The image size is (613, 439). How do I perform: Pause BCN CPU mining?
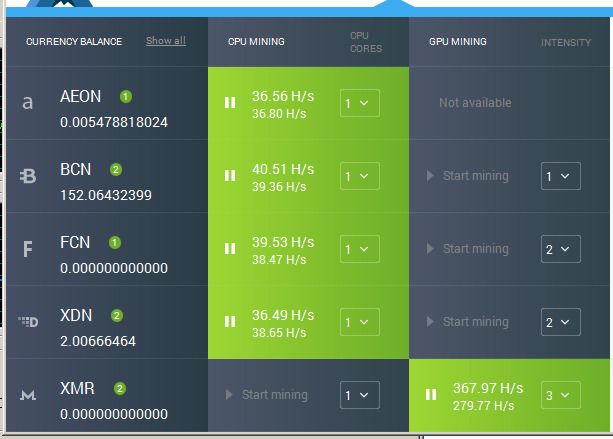pos(230,176)
